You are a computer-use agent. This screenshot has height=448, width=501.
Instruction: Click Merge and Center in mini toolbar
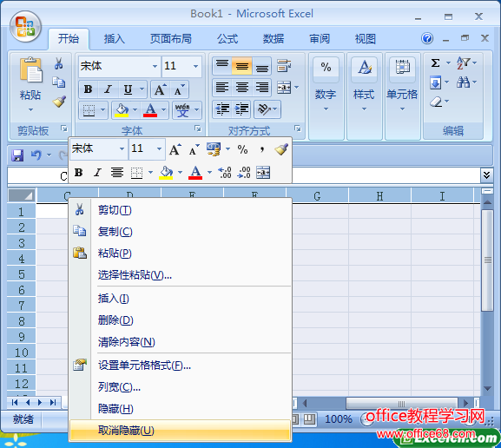[263, 173]
